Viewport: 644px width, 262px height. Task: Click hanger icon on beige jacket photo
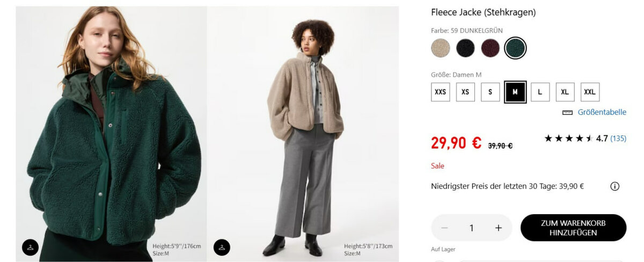coord(222,247)
